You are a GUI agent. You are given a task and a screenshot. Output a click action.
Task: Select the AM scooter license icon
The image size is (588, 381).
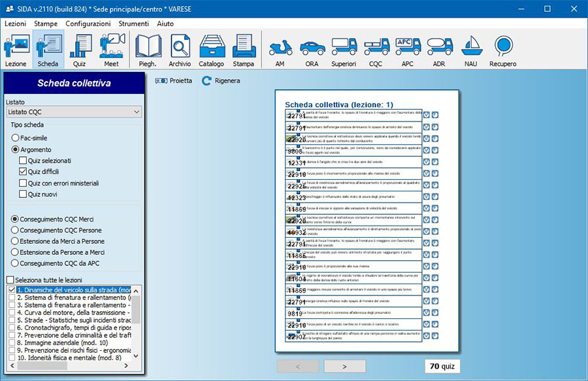point(280,50)
